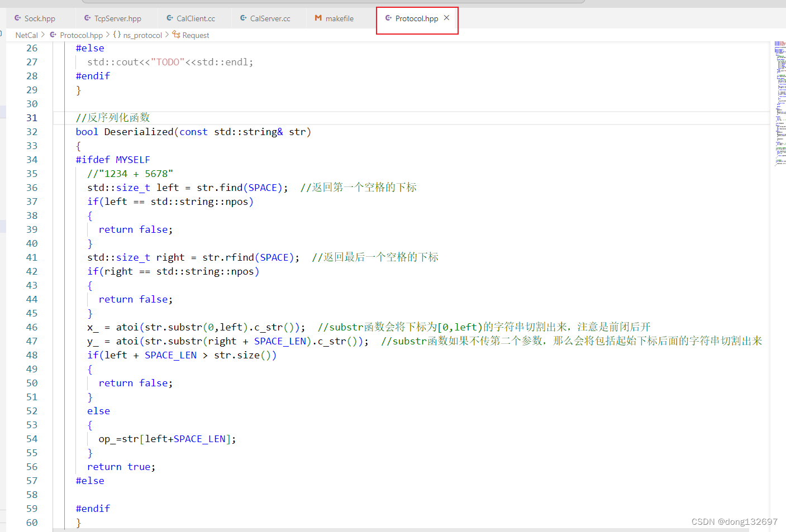Click 'if(left == std::string::npos)' condition

coord(170,202)
